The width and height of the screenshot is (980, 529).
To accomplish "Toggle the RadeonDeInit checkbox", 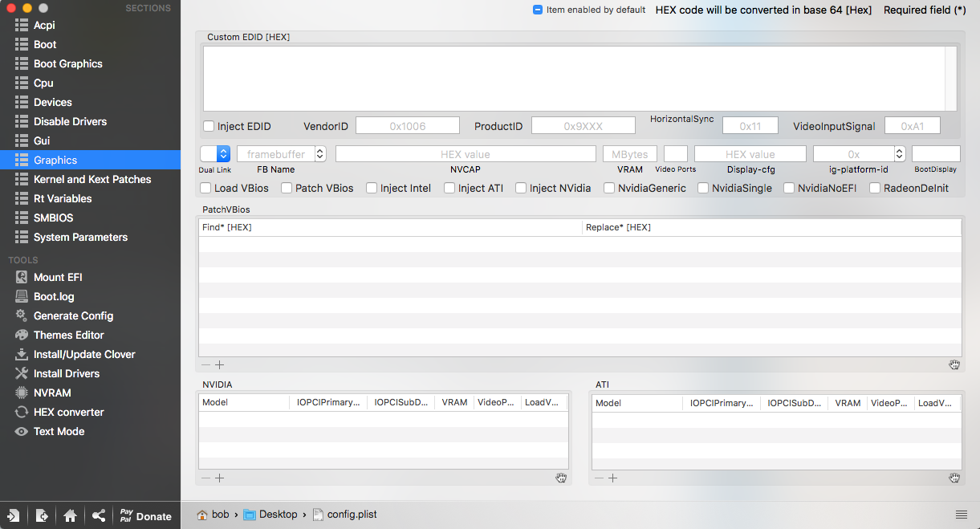I will [x=875, y=188].
